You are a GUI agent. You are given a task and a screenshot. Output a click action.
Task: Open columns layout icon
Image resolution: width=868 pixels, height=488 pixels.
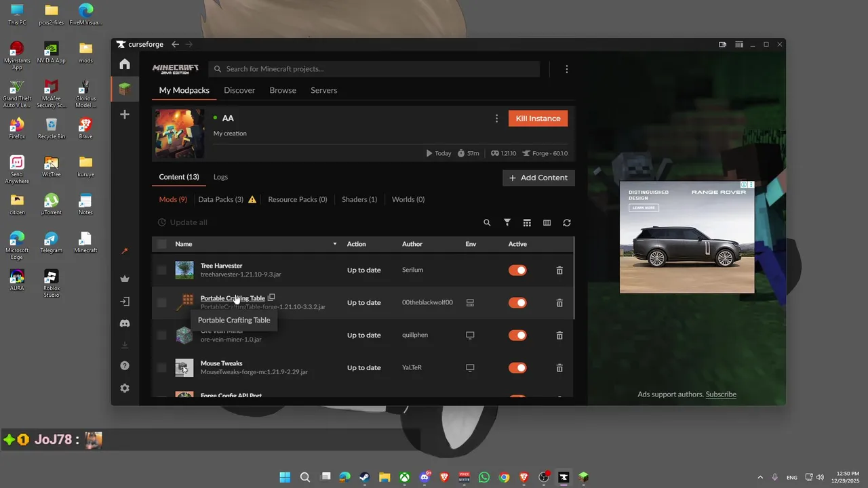(x=547, y=222)
